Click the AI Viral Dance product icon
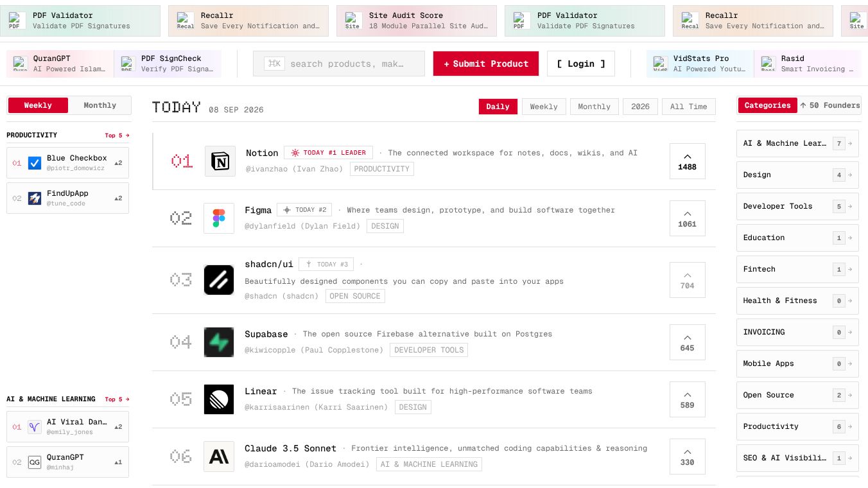The width and height of the screenshot is (868, 488). [35, 427]
